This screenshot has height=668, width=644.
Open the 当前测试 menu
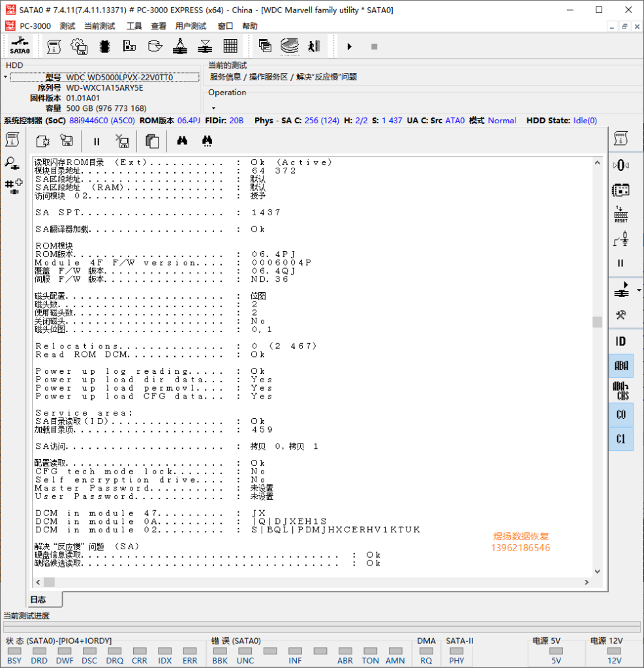[99, 26]
